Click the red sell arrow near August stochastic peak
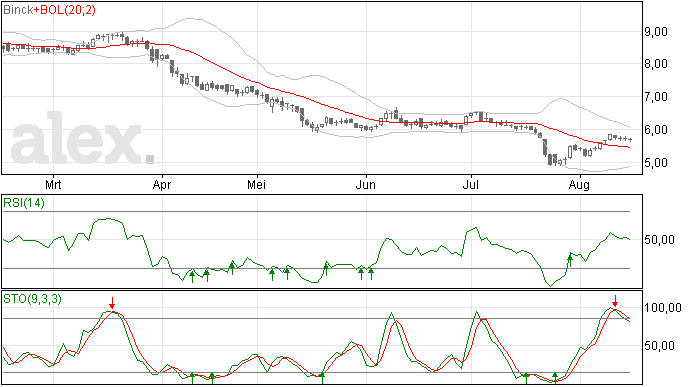 pos(615,301)
